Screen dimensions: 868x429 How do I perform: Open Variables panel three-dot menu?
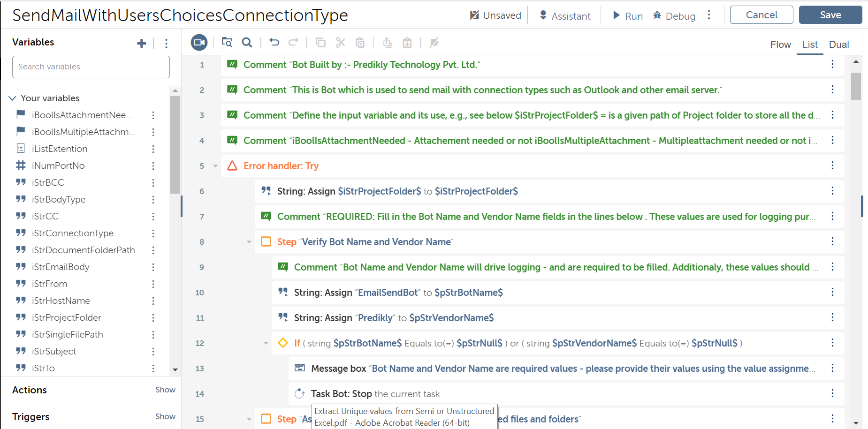[166, 44]
